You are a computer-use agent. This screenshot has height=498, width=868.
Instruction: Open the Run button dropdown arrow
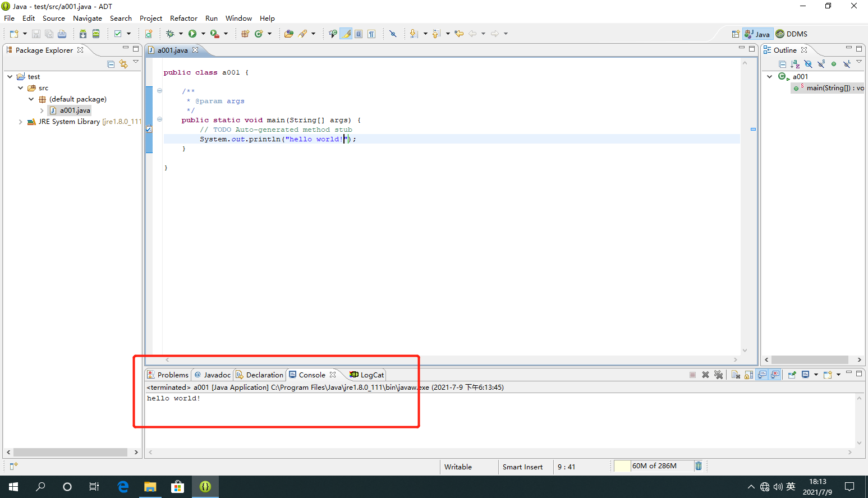[203, 34]
